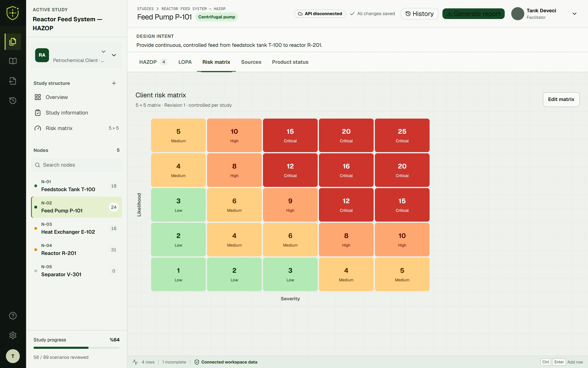Click the 16 Critical matrix cell
Image resolution: width=588 pixels, height=368 pixels.
[346, 170]
